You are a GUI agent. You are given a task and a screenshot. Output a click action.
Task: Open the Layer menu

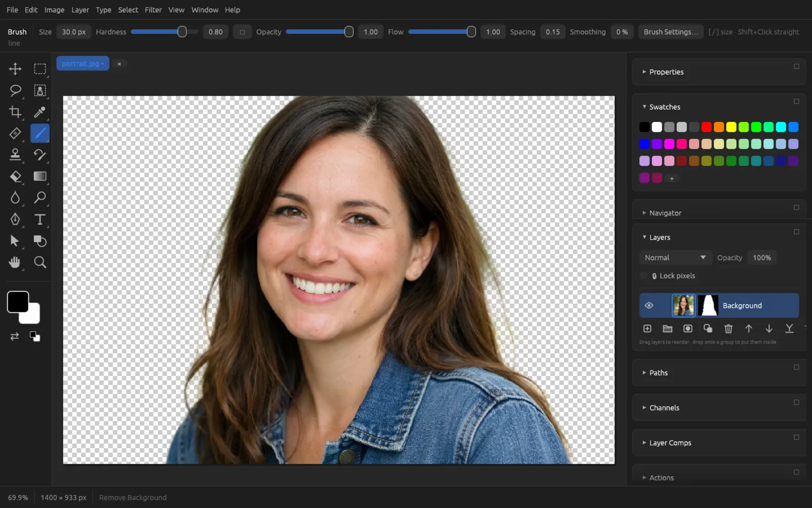[80, 10]
